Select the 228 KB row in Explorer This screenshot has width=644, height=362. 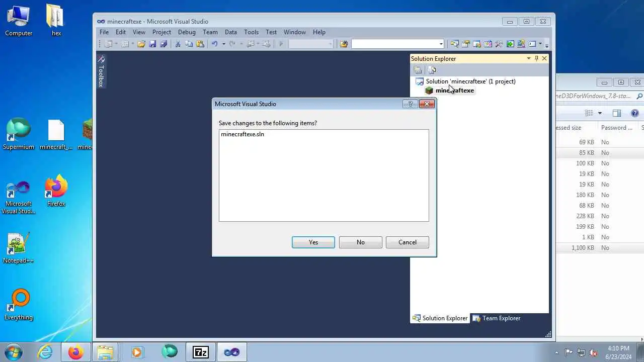(x=600, y=216)
